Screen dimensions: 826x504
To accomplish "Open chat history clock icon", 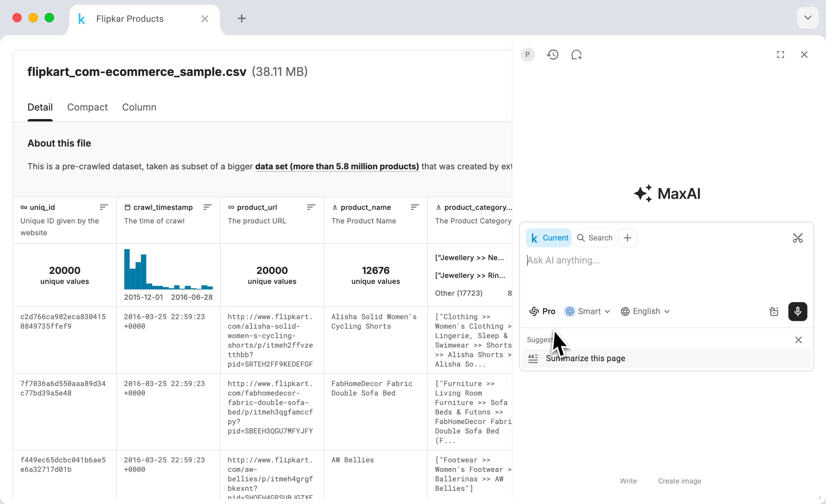I will pos(552,55).
